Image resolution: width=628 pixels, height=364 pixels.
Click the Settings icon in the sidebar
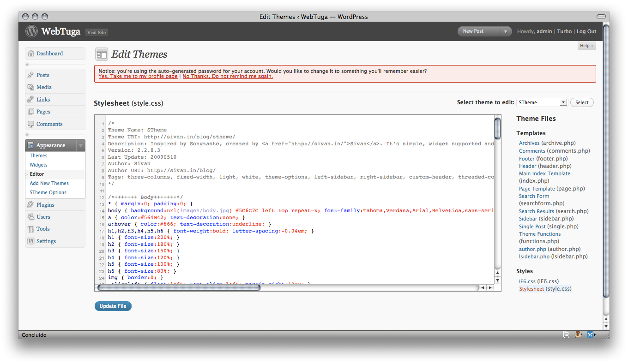click(x=31, y=241)
